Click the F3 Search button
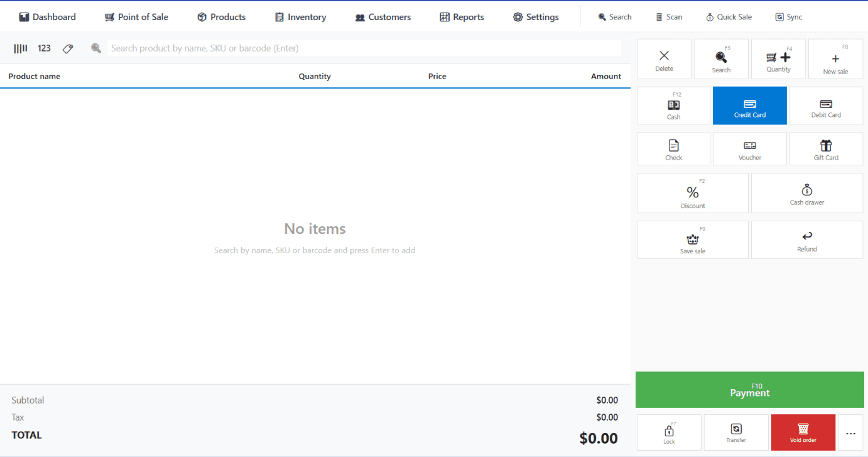The image size is (868, 457). click(721, 59)
